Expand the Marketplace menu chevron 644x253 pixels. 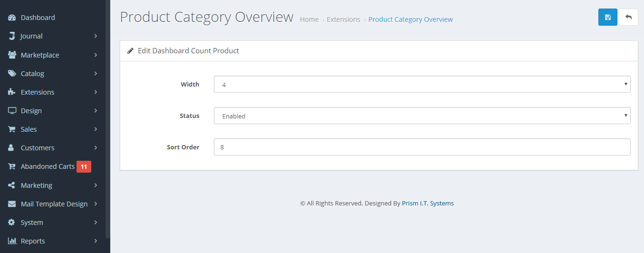coord(96,55)
